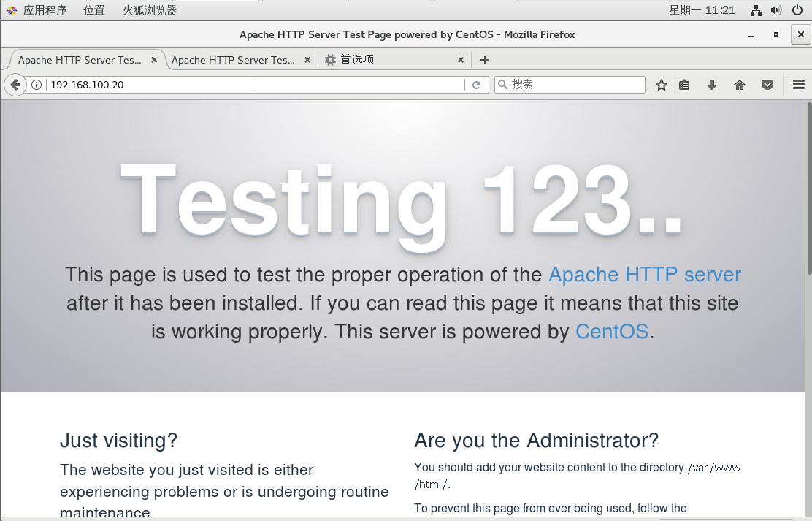Click the /var/www directory text
Viewport: 812px width, 521px height.
[x=714, y=468]
